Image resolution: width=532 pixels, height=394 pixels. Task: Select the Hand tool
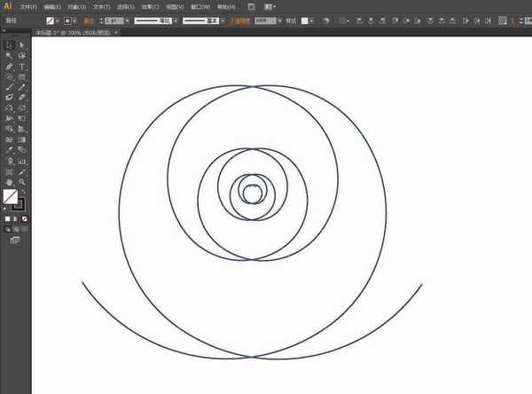click(9, 182)
